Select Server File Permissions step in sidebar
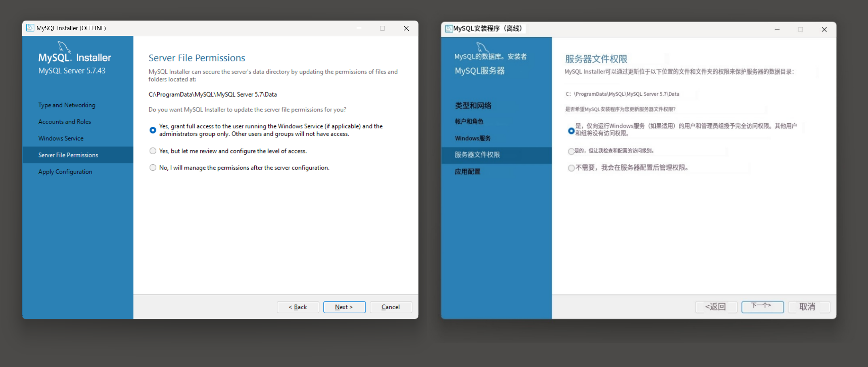The width and height of the screenshot is (868, 367). point(78,155)
